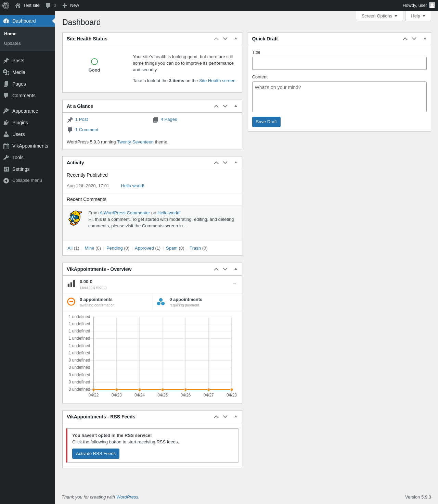This screenshot has height=504, width=438.
Task: Toggle the At a Glance panel
Action: coord(236,106)
